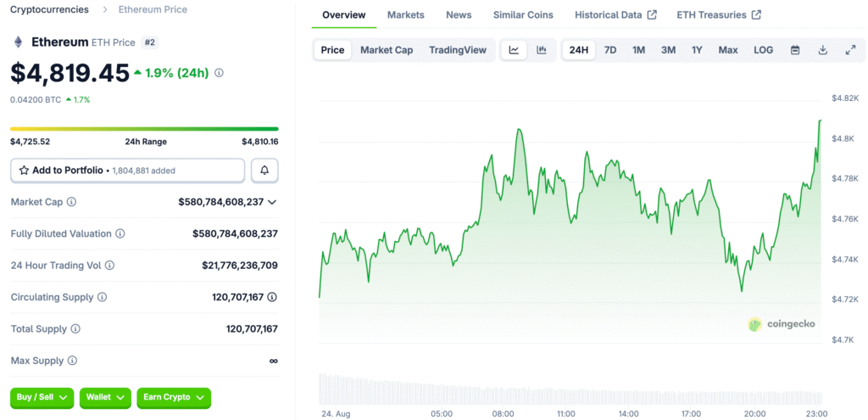Click the info icon after circulating supply value
Viewport: 868px width, 420px height.
(x=272, y=297)
